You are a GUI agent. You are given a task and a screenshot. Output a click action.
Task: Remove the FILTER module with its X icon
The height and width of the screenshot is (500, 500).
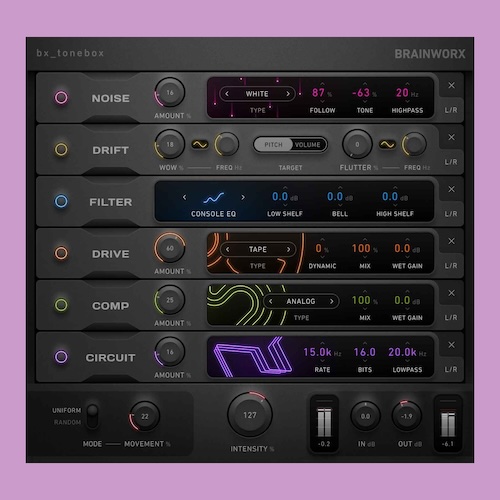pyautogui.click(x=452, y=189)
